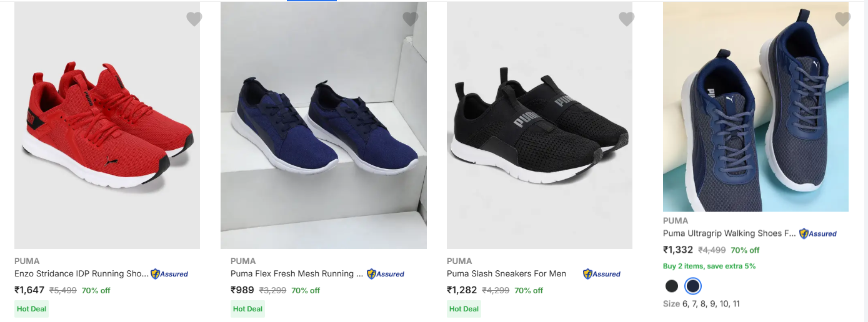This screenshot has width=868, height=322.
Task: Open the Puma Ultragrip shoe image
Action: 756,107
